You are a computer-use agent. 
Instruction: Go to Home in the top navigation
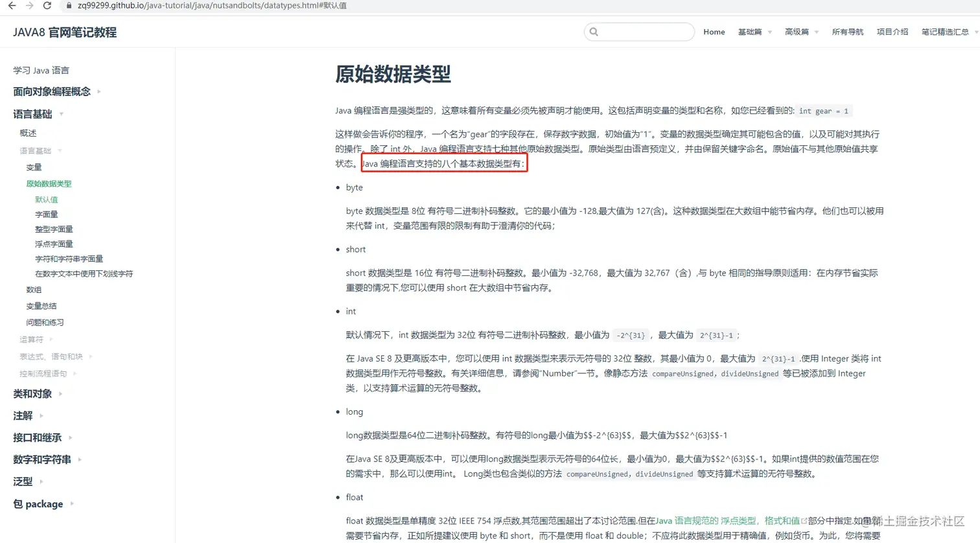[714, 32]
